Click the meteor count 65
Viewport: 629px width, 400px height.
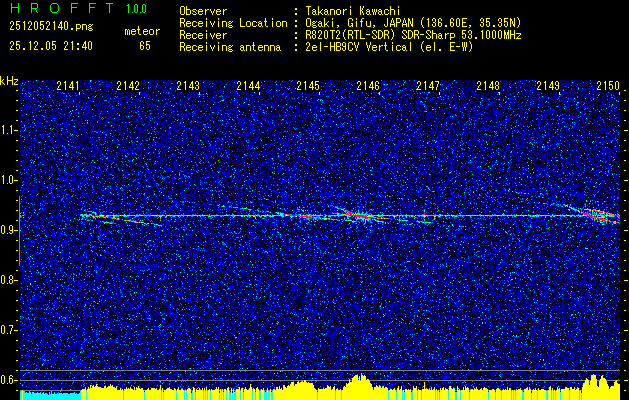click(145, 46)
